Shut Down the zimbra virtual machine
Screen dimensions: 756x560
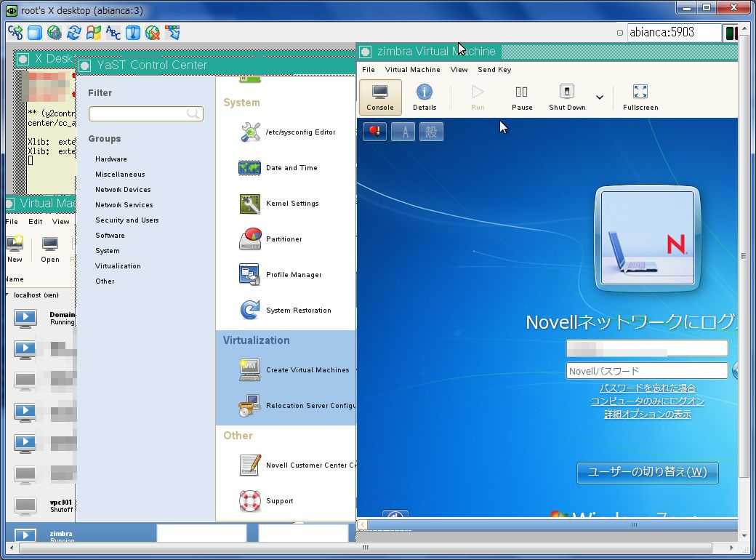click(x=567, y=97)
